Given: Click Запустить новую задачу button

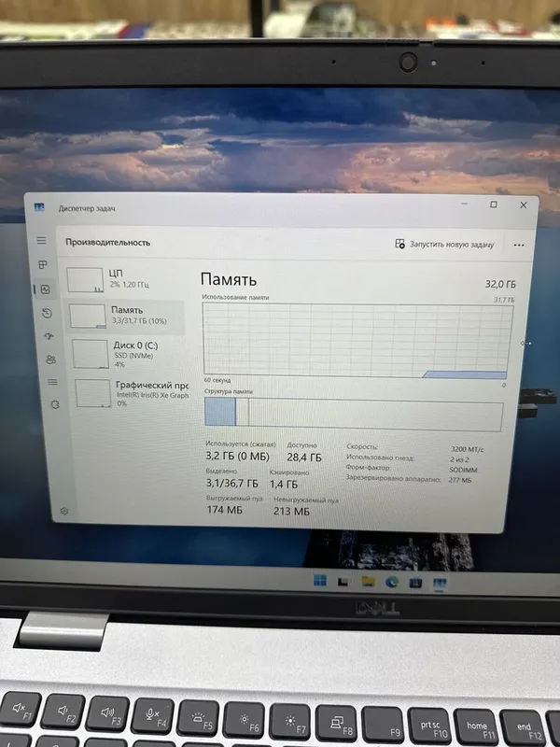Looking at the screenshot, I should (444, 245).
